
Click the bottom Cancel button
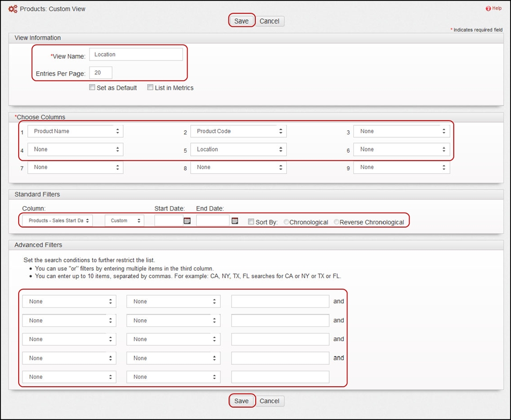tap(270, 401)
